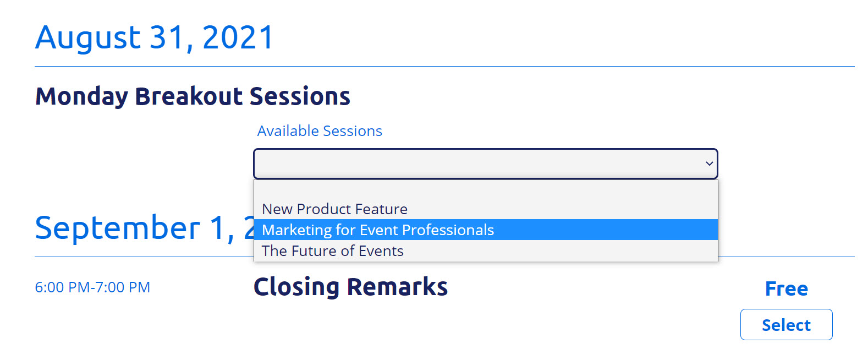Image resolution: width=868 pixels, height=354 pixels.
Task: Click the Monday Breakout Sessions title
Action: 193,96
